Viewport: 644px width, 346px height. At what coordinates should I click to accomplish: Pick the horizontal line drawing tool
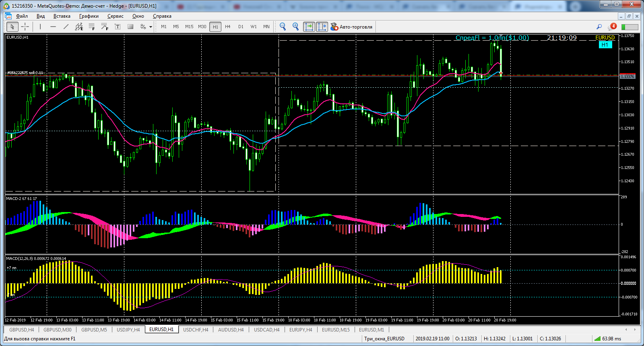click(x=53, y=27)
